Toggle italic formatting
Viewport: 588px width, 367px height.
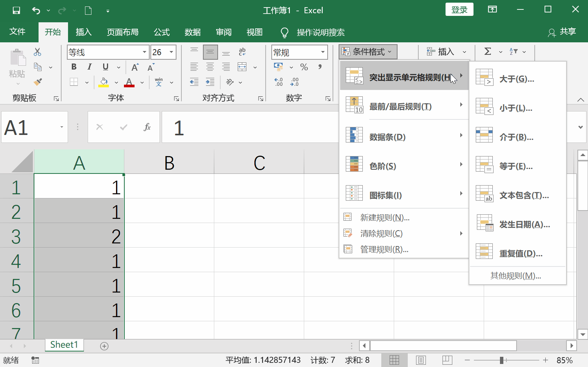[90, 67]
